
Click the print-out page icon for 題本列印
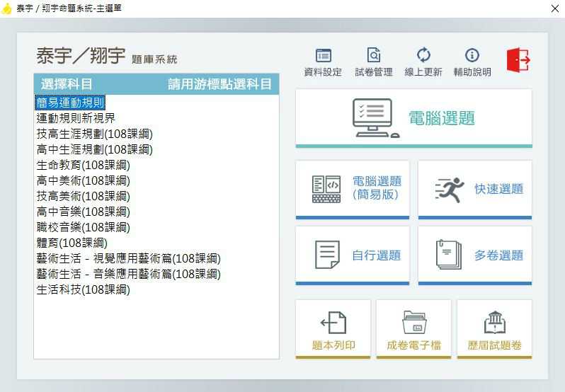333,323
